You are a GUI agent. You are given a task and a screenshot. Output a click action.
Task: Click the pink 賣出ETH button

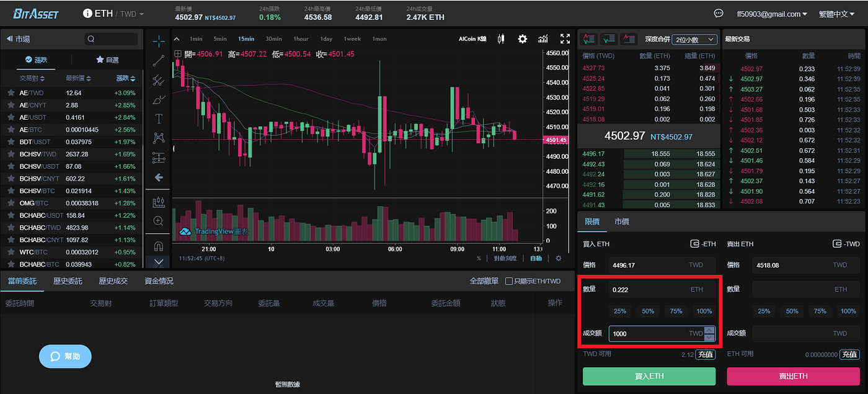coord(793,376)
